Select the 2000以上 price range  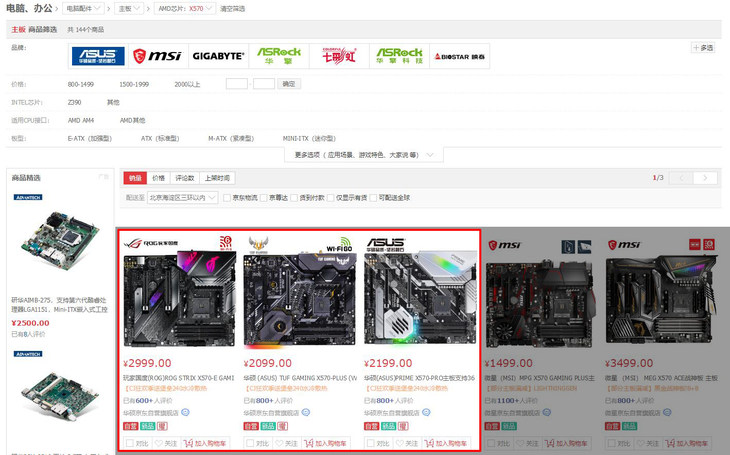(187, 84)
